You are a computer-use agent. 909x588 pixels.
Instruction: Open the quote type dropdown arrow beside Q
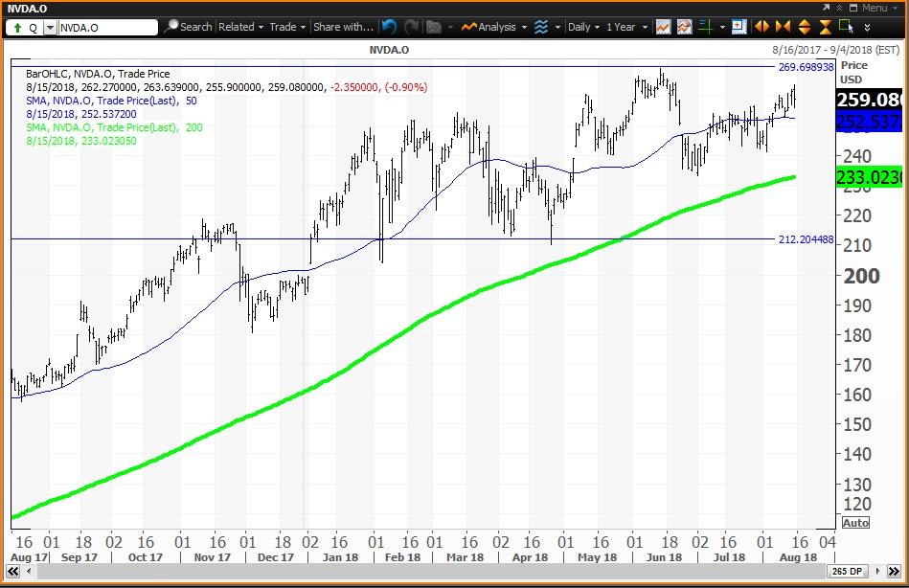pos(51,27)
